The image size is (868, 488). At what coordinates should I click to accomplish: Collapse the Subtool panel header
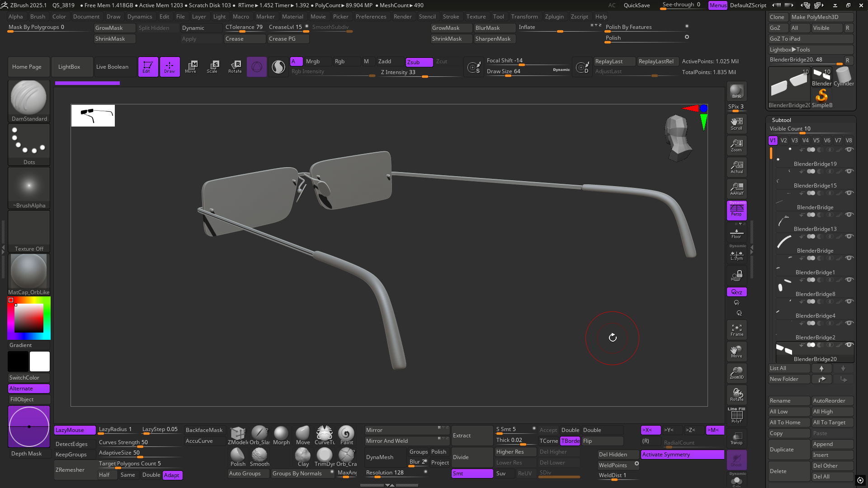(x=782, y=120)
